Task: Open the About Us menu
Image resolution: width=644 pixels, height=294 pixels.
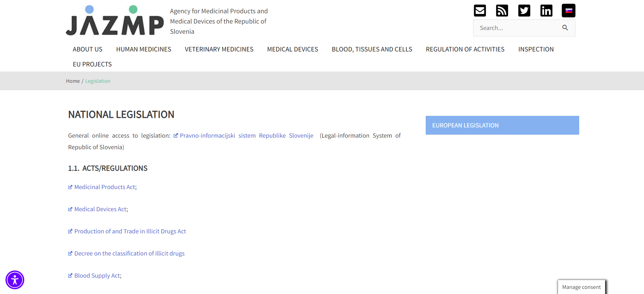Action: 87,49
